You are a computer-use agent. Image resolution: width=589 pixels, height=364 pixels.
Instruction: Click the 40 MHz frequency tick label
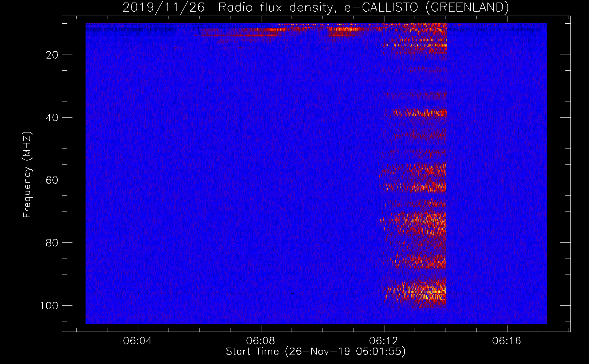(52, 118)
